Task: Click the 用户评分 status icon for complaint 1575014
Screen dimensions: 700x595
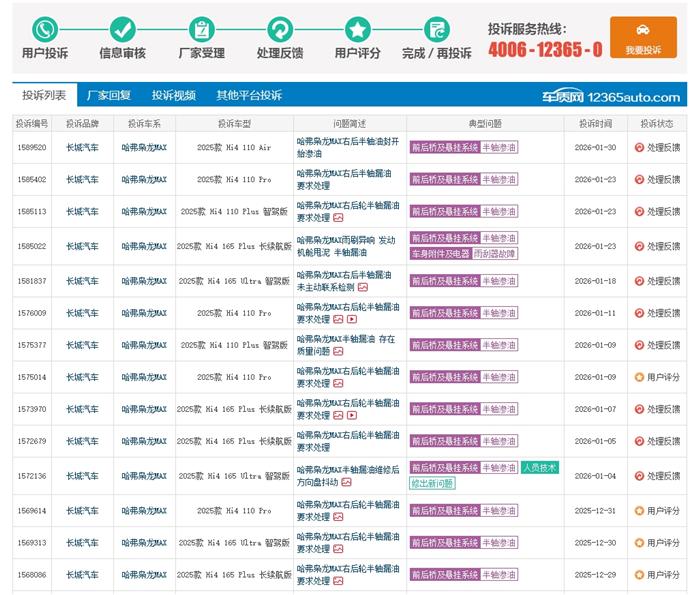Action: (639, 377)
